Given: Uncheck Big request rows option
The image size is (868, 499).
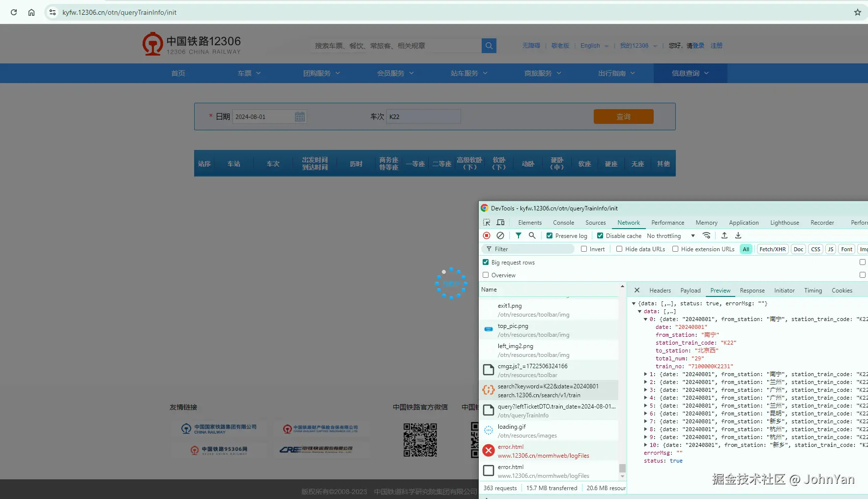Looking at the screenshot, I should click(x=486, y=262).
